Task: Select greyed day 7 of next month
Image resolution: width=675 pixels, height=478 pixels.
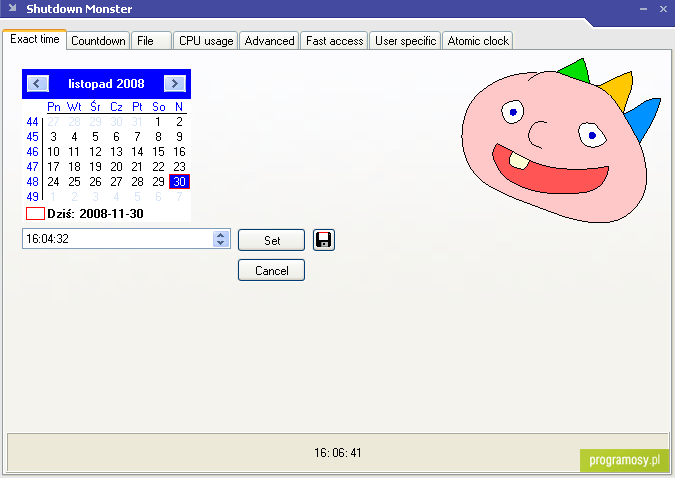Action: [x=179, y=197]
